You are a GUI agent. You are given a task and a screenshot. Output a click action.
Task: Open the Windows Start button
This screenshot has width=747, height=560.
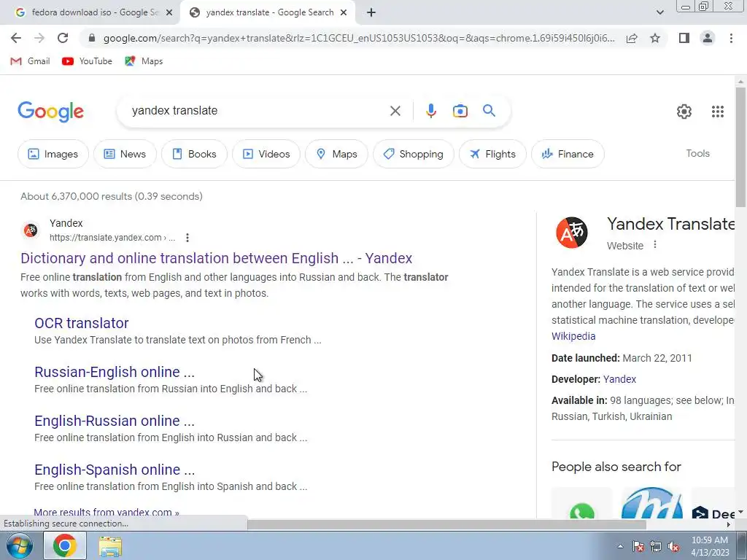tap(19, 545)
